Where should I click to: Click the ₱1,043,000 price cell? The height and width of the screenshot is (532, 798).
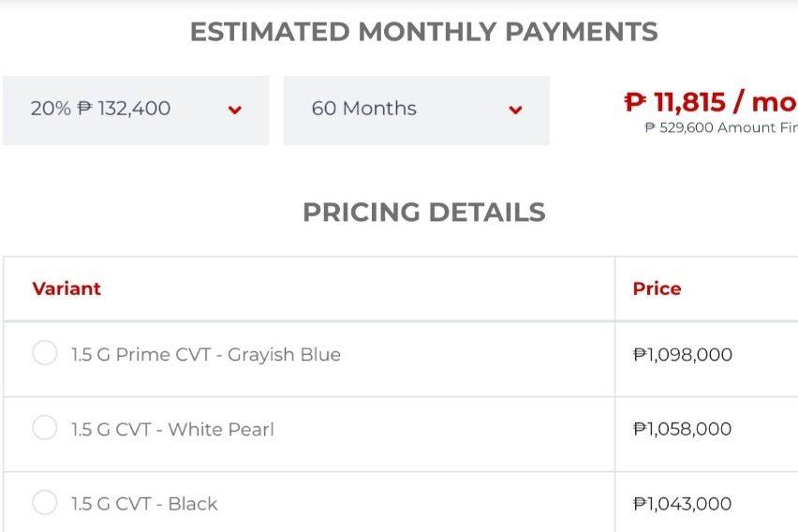683,504
